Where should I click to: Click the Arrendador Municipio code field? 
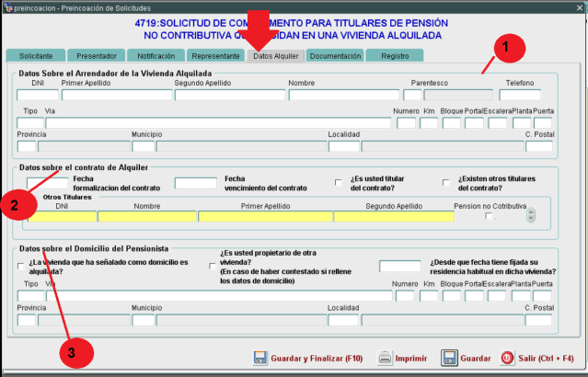coord(144,146)
